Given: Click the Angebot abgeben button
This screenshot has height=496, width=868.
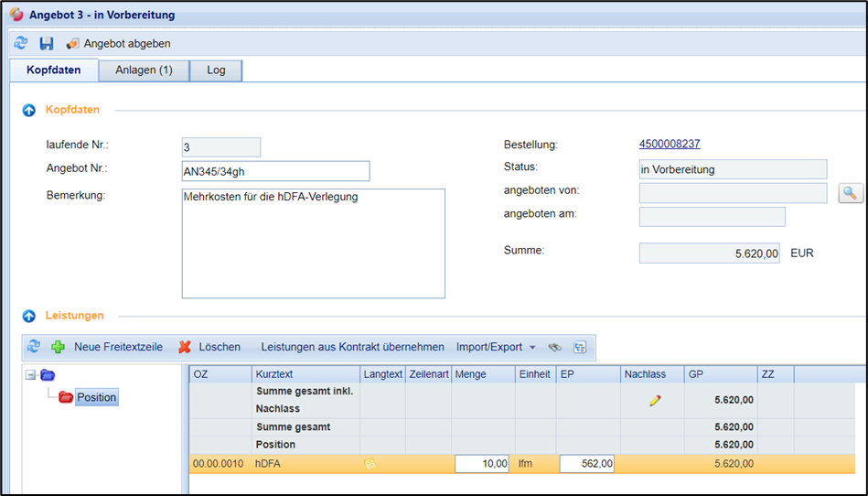Looking at the screenshot, I should tap(118, 43).
